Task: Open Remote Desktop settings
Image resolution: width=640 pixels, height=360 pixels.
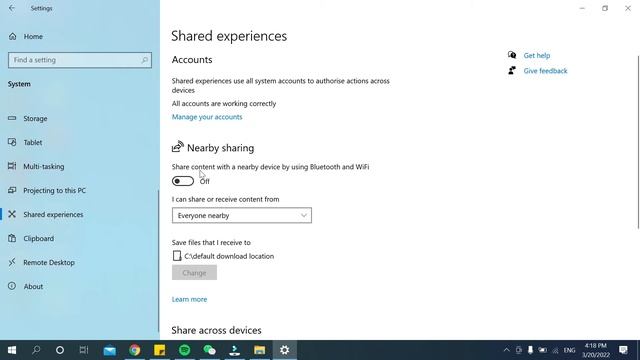Action: [41, 262]
